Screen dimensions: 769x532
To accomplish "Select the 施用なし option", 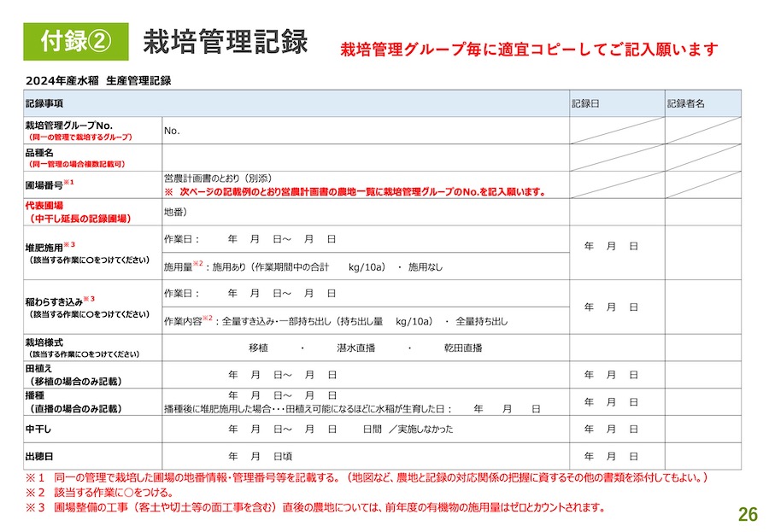I will (426, 267).
